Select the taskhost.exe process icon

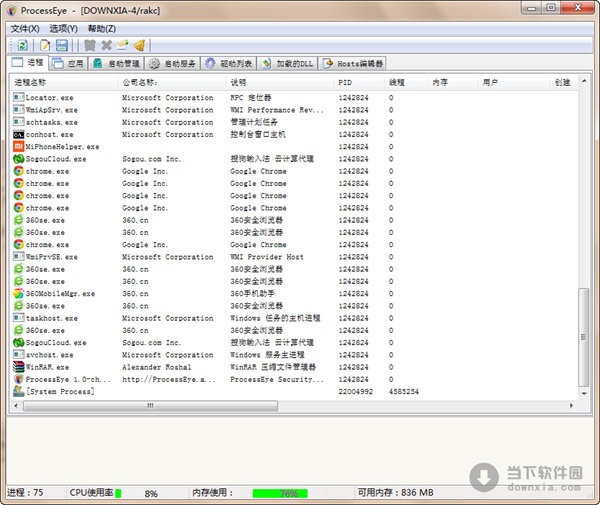(x=18, y=318)
